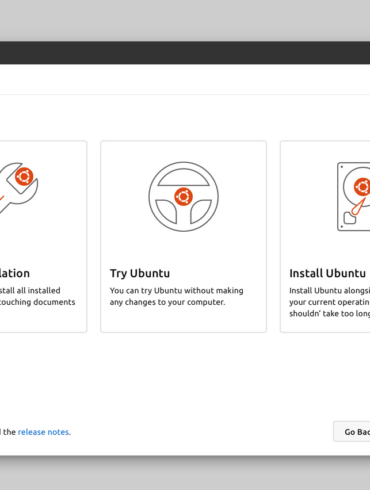Select the Try Ubuntu heading

[x=140, y=273]
